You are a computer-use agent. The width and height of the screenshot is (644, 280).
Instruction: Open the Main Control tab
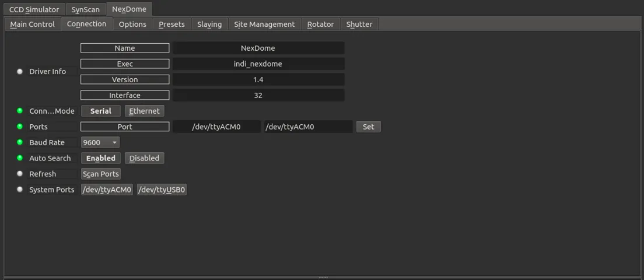(33, 24)
